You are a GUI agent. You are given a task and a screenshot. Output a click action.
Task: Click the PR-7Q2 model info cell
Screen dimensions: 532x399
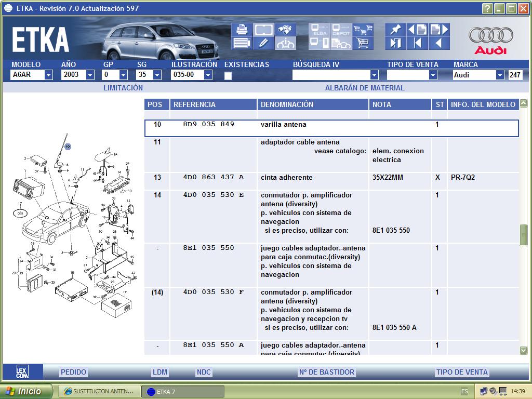coord(463,177)
